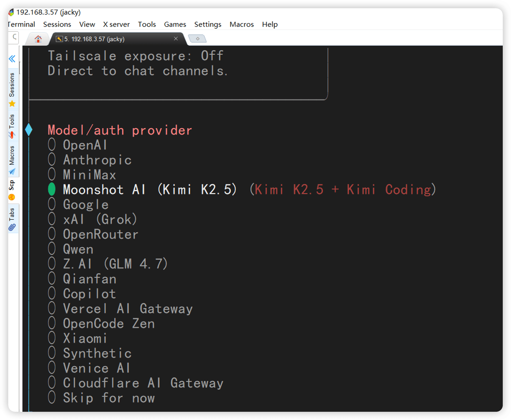Open the View menu
Screen dimensions: 511x420
[x=87, y=24]
